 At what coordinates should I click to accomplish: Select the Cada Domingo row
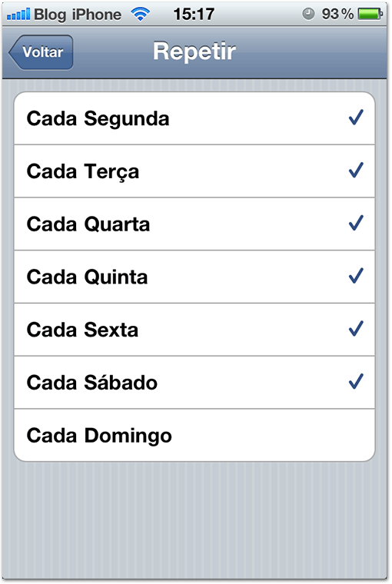click(194, 436)
